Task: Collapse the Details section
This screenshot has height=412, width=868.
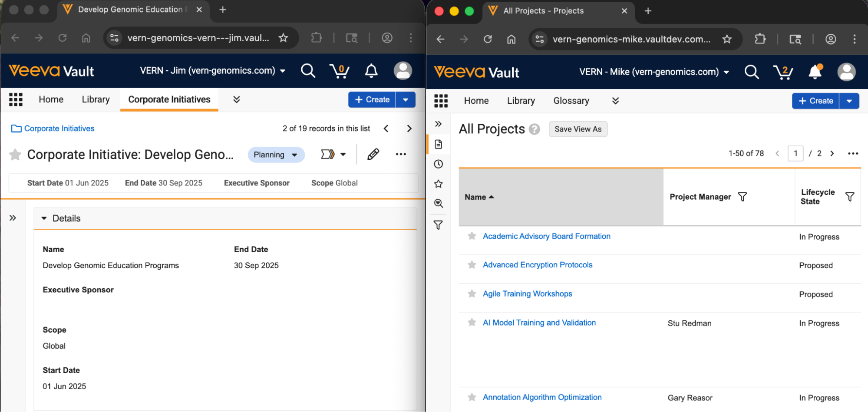Action: tap(44, 218)
